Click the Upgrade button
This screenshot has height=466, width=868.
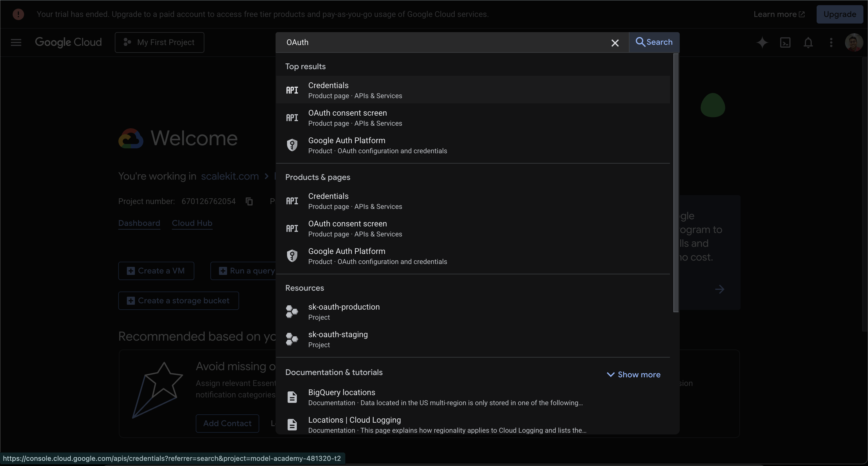pyautogui.click(x=840, y=14)
